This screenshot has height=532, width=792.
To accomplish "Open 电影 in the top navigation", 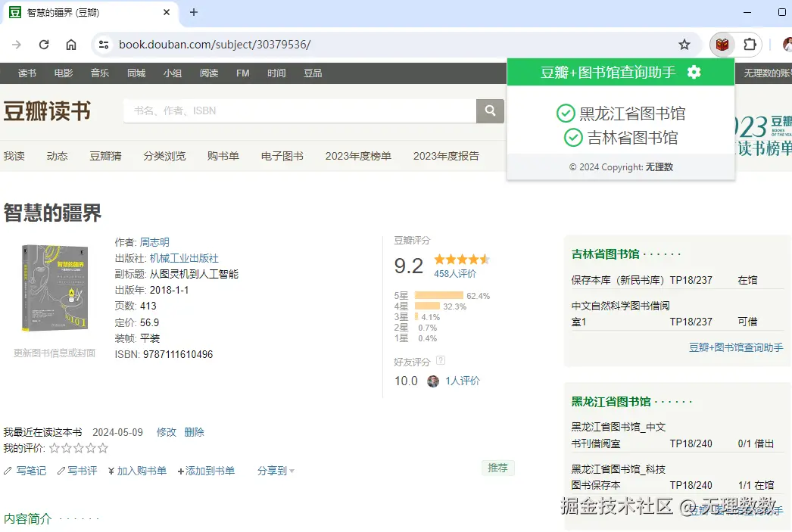I will click(63, 73).
